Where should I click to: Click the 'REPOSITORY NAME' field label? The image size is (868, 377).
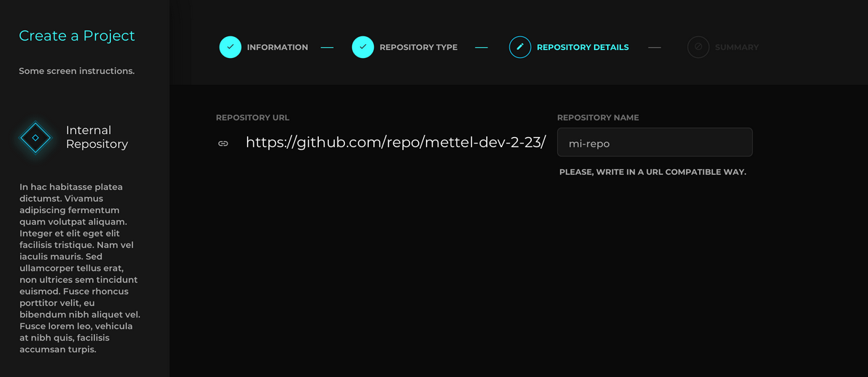[598, 118]
